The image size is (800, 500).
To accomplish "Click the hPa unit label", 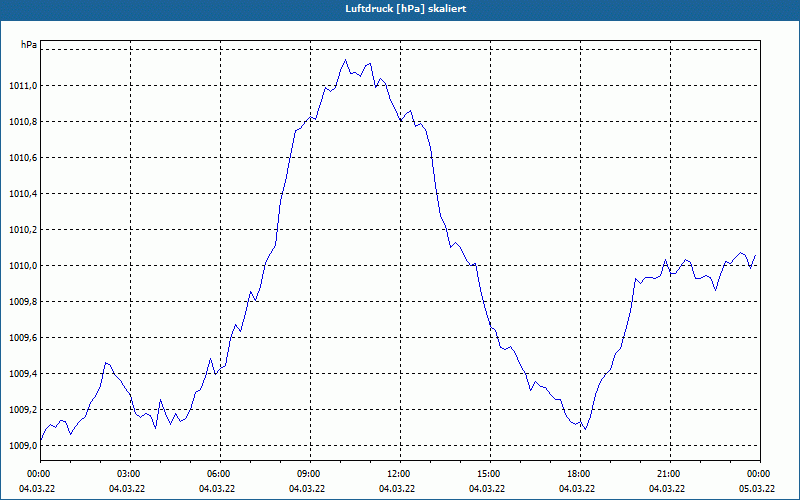I will [x=29, y=45].
